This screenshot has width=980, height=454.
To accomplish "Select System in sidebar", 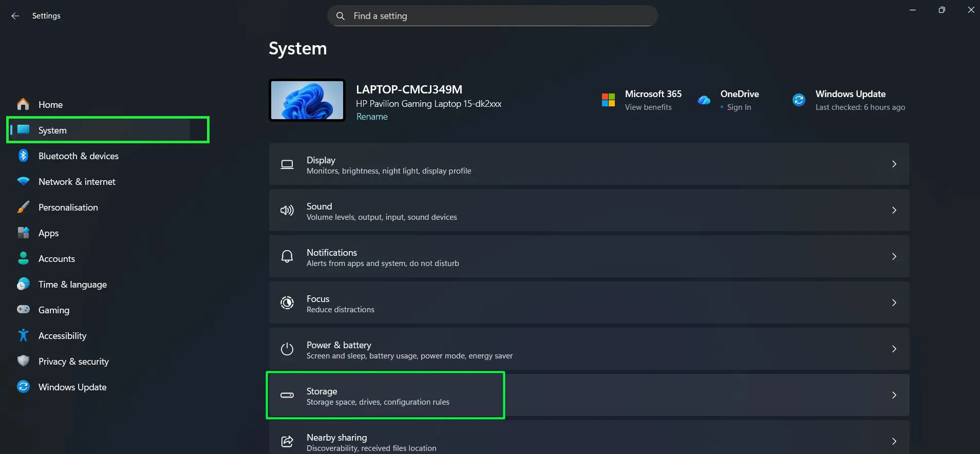I will [x=52, y=130].
